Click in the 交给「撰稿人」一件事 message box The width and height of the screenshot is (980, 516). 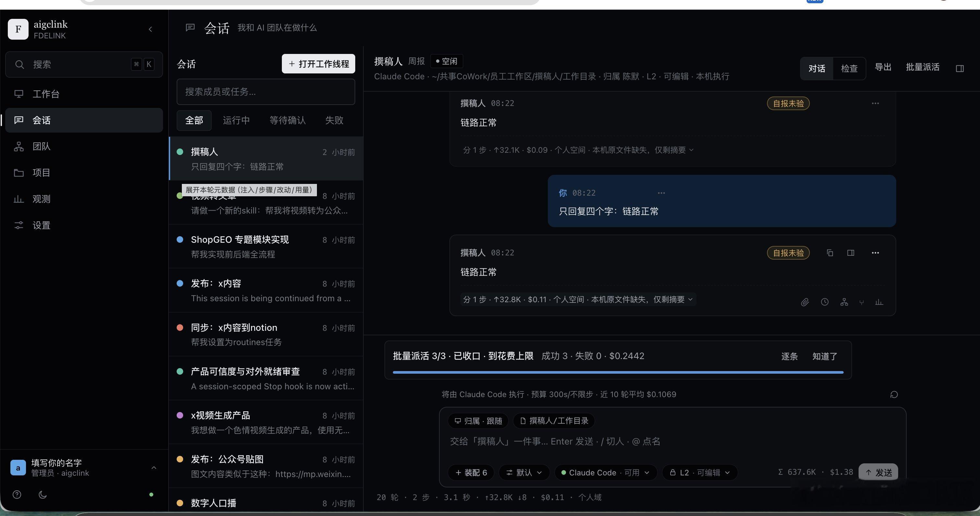tap(672, 442)
